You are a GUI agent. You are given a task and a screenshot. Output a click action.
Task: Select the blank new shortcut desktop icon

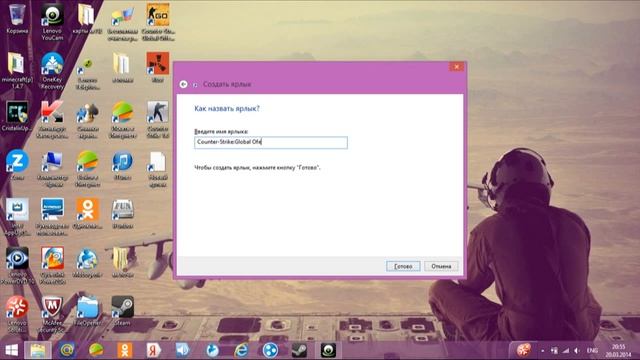(x=158, y=168)
